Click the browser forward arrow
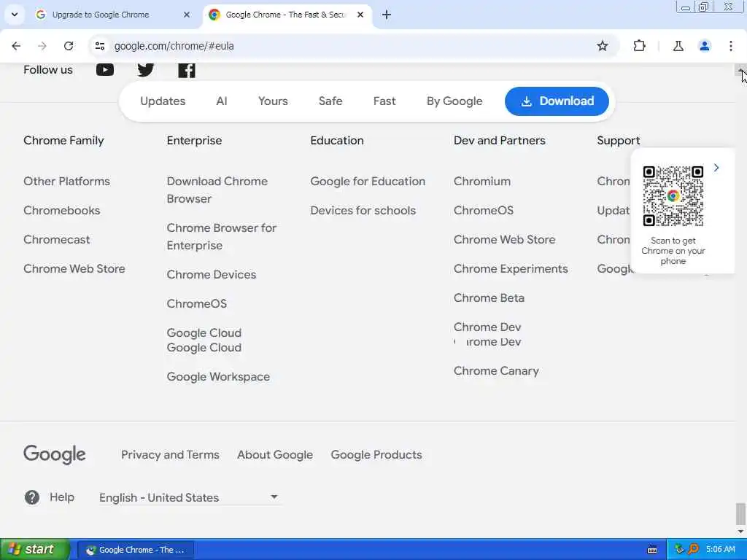Viewport: 747px width, 560px height. click(x=42, y=46)
